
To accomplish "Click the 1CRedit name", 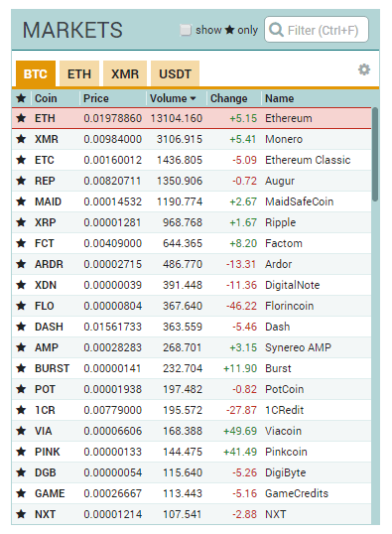I will click(x=284, y=410).
